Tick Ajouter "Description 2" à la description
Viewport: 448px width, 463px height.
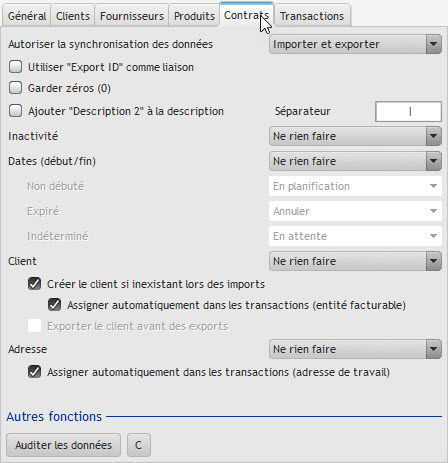15,111
